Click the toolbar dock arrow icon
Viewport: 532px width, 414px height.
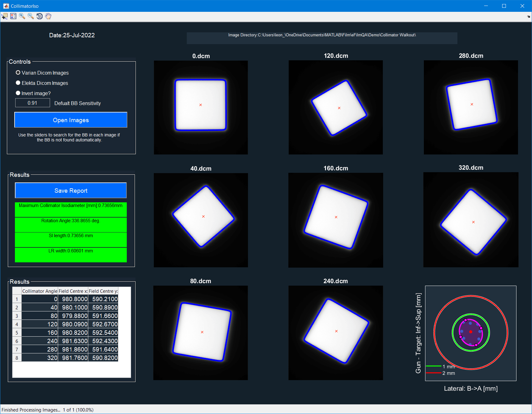[x=528, y=17]
